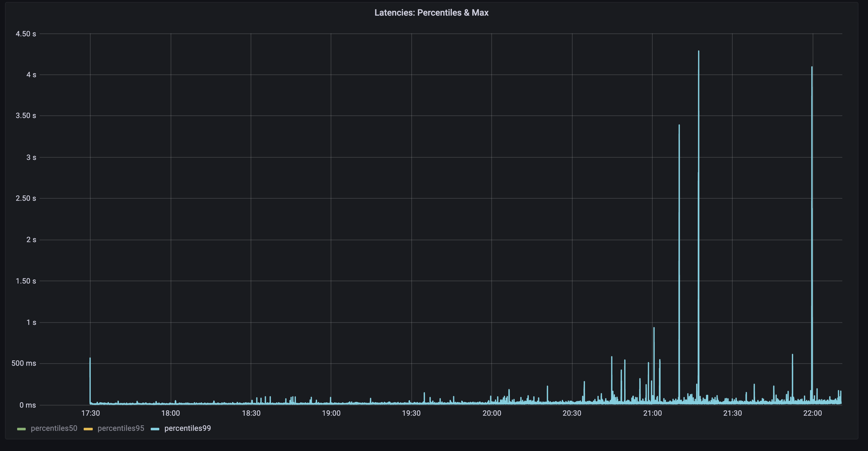The width and height of the screenshot is (868, 451).
Task: Click the 0 ms y-axis label
Action: [28, 405]
